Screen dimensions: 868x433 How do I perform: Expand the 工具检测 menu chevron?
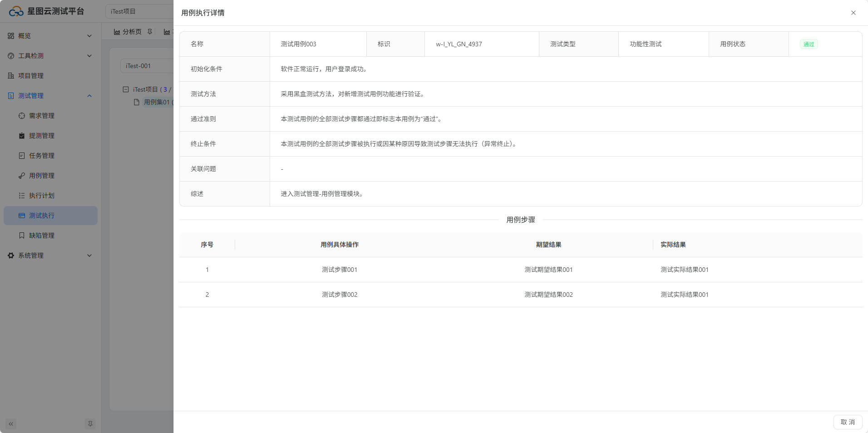pos(89,56)
